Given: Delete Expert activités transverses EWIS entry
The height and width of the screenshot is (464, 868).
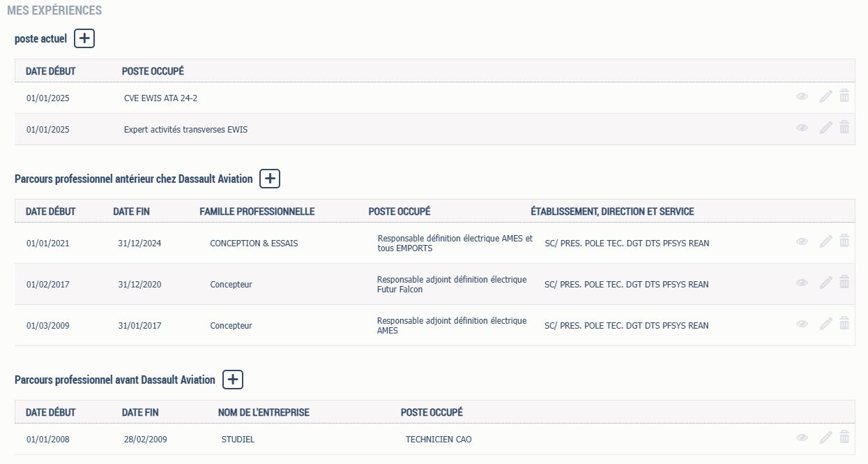Looking at the screenshot, I should coord(844,128).
